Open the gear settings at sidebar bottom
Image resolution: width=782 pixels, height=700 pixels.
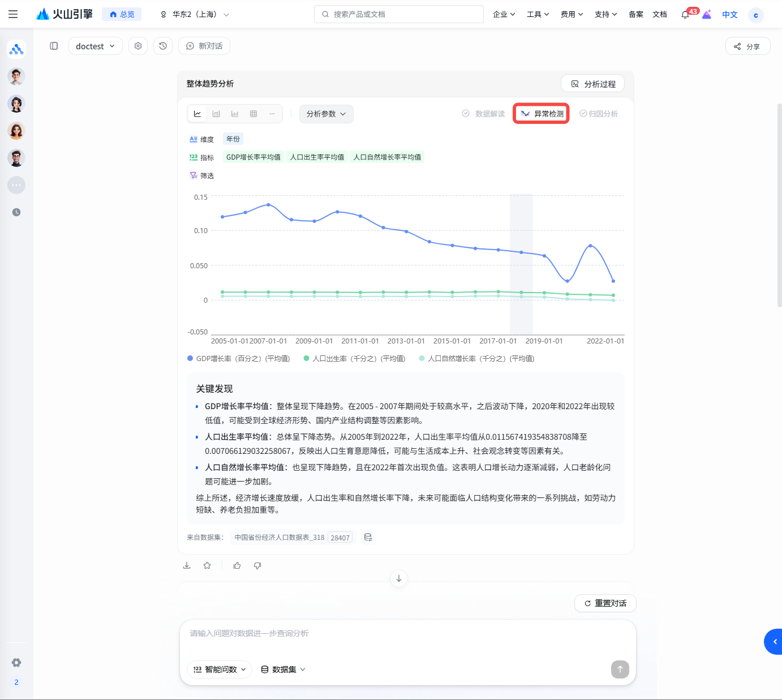pos(16,663)
